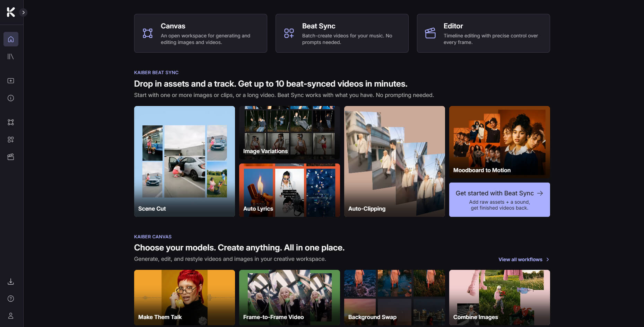Select the Auto Lyrics thumbnail

coord(289,190)
